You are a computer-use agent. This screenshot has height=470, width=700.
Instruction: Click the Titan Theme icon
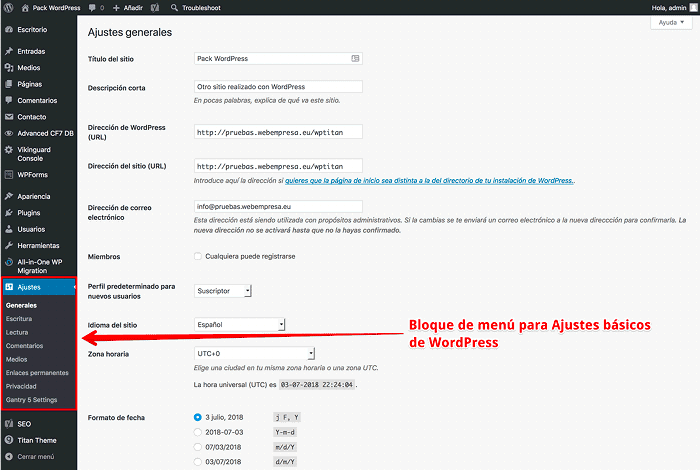tap(8, 440)
